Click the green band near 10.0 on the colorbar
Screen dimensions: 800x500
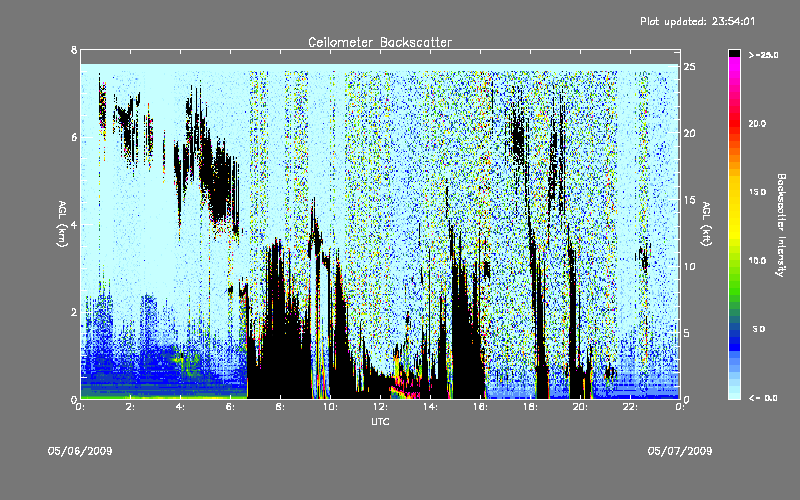click(734, 265)
